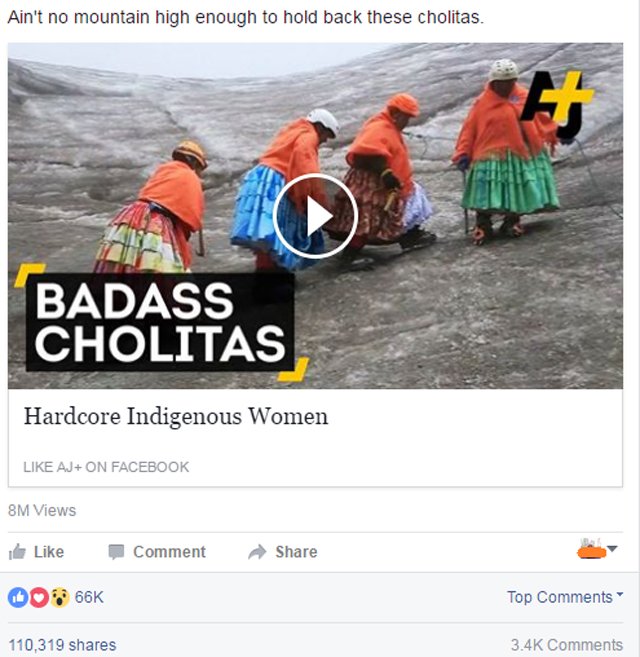Screen dimensions: 640x657
Task: Click the Share arrow icon
Action: (257, 552)
